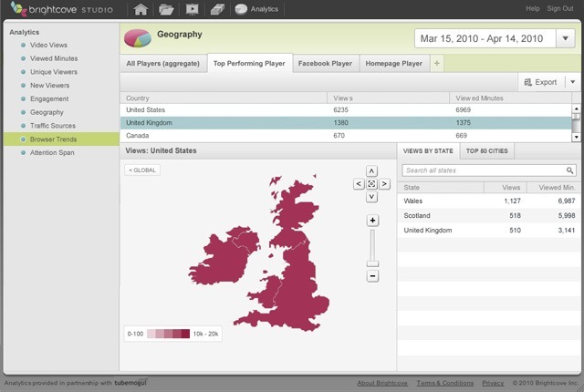
Task: Open Geography report in sidebar
Action: tap(47, 112)
